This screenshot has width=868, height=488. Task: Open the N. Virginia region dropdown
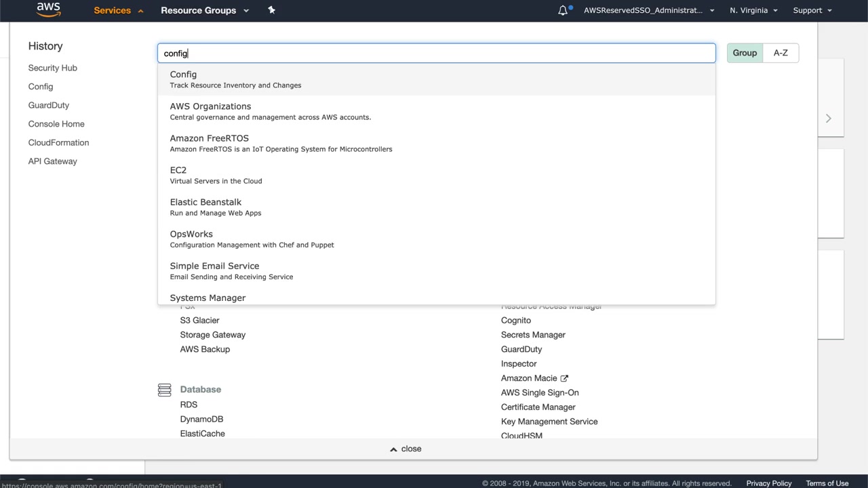click(x=753, y=10)
